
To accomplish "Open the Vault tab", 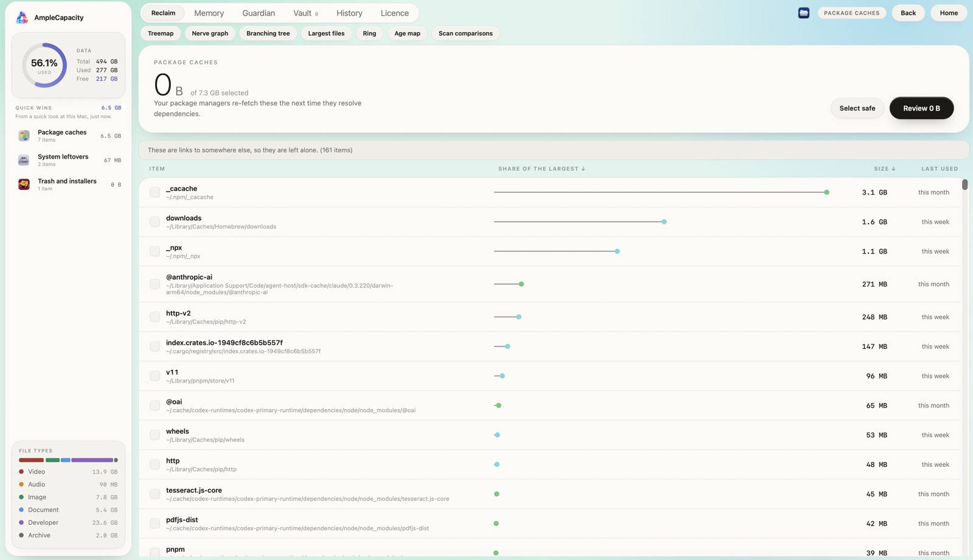I will [x=305, y=13].
